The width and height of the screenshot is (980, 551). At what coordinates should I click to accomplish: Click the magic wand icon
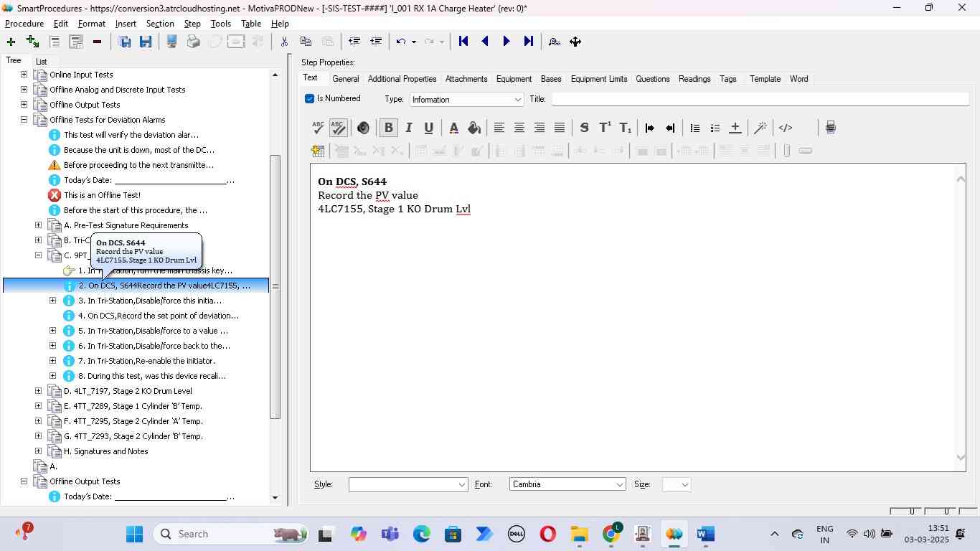coord(760,128)
